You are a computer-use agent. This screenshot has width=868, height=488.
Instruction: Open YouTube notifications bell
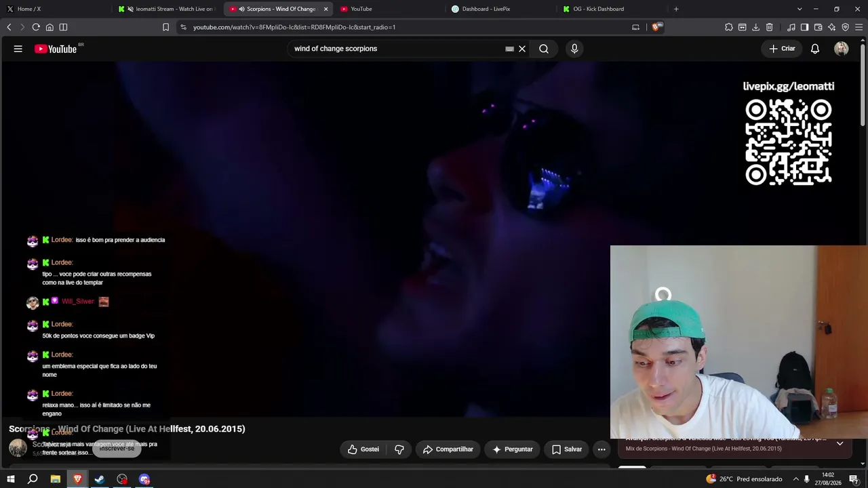(x=815, y=49)
